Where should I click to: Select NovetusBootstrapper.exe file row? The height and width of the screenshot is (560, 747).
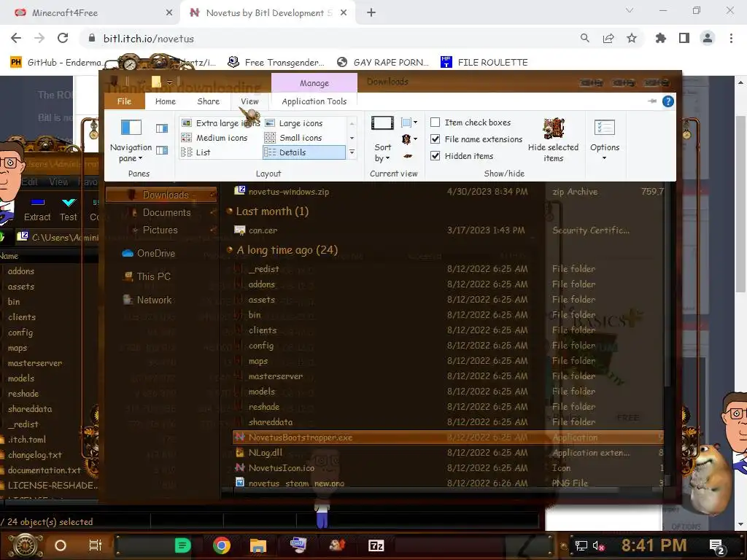(448, 437)
